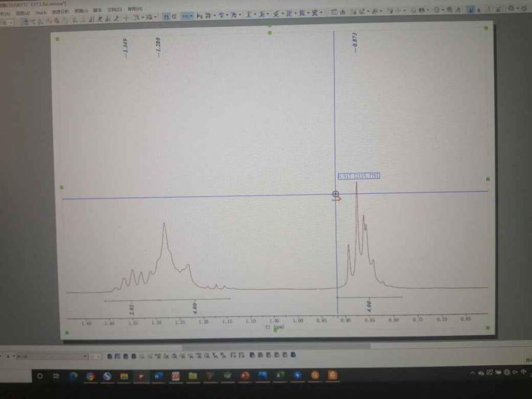The height and width of the screenshot is (399, 532).
Task: Open the green Excel app on taskbar
Action: pos(280,375)
